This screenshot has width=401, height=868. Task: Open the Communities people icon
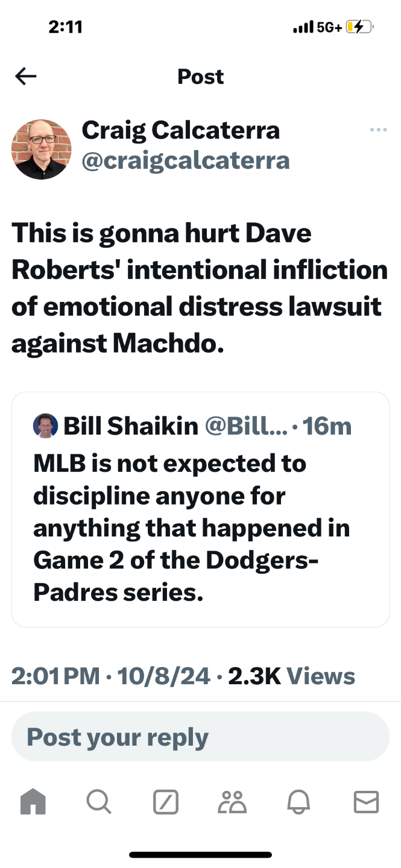232,802
